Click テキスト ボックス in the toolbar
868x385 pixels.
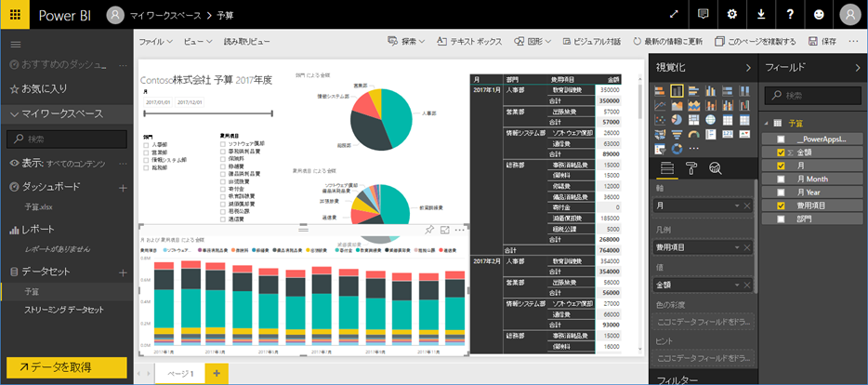click(469, 42)
